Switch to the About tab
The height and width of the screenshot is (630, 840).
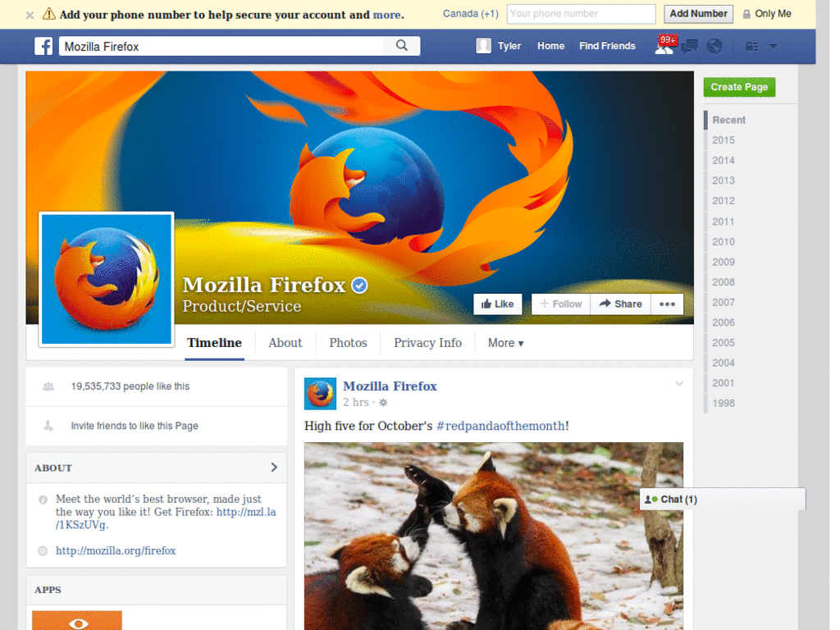click(285, 343)
